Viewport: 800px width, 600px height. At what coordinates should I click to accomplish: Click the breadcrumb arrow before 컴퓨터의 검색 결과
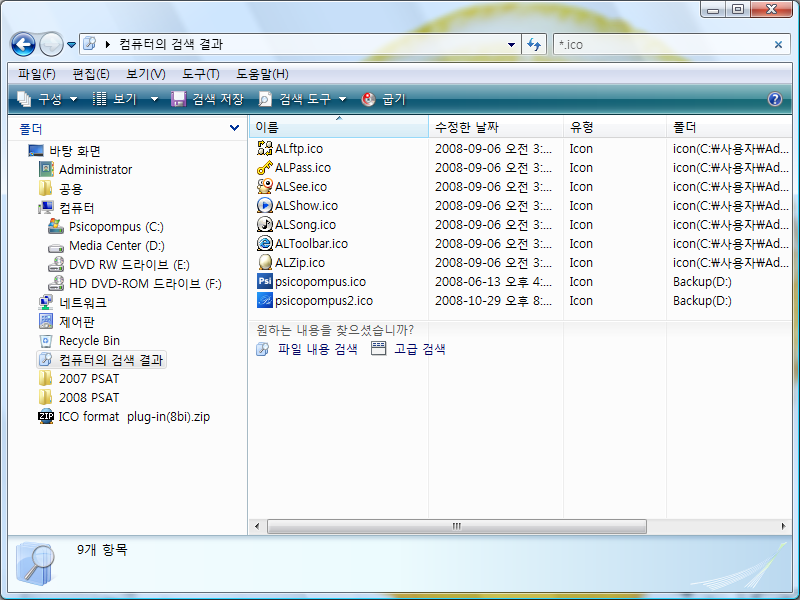pyautogui.click(x=108, y=44)
